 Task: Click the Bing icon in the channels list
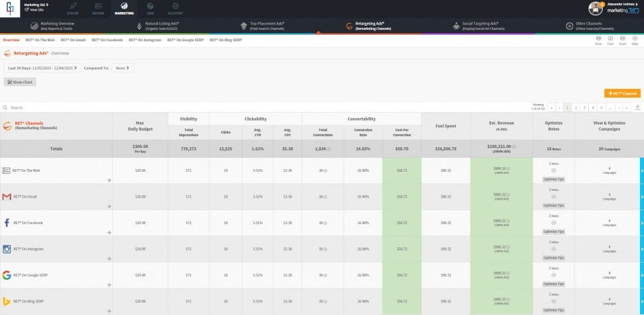[x=7, y=302]
